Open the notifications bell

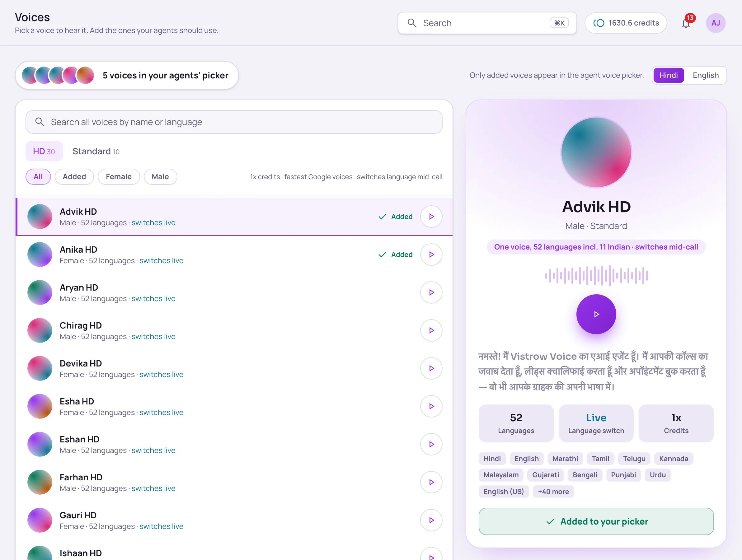[686, 23]
